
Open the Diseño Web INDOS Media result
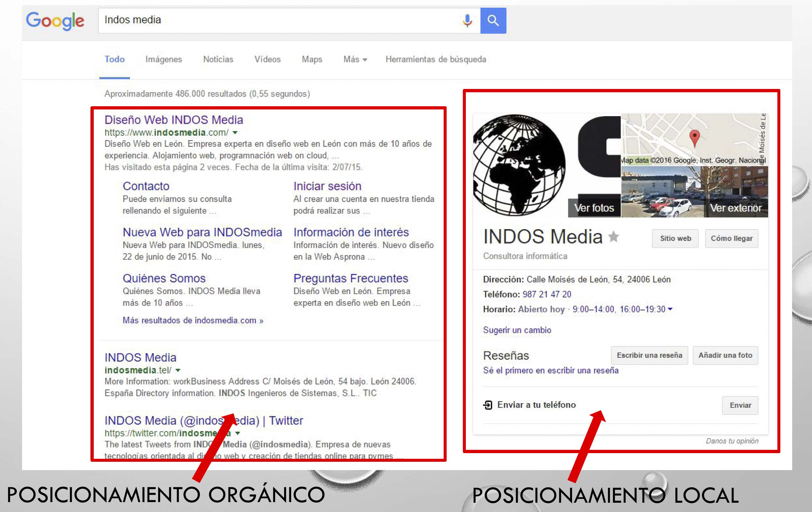coord(174,120)
